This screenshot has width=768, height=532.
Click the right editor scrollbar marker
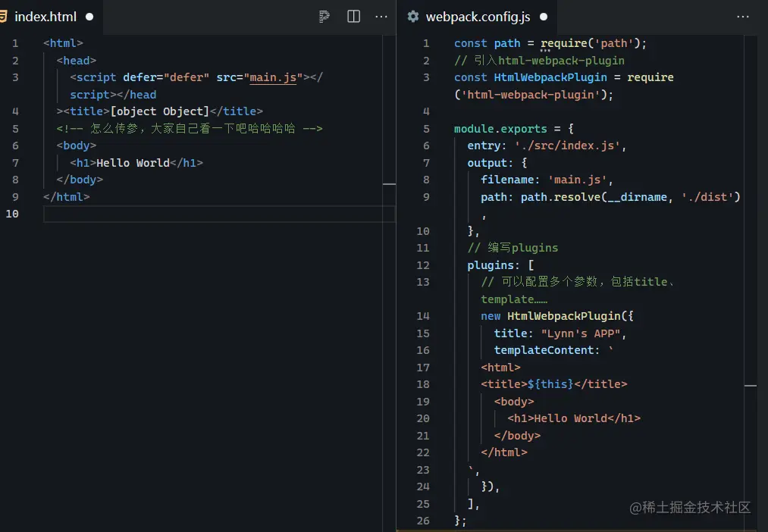[x=751, y=386]
